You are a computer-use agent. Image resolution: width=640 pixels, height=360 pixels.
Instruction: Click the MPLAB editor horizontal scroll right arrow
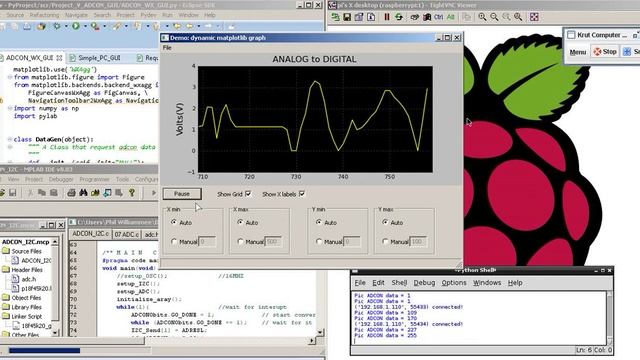pyautogui.click(x=312, y=340)
